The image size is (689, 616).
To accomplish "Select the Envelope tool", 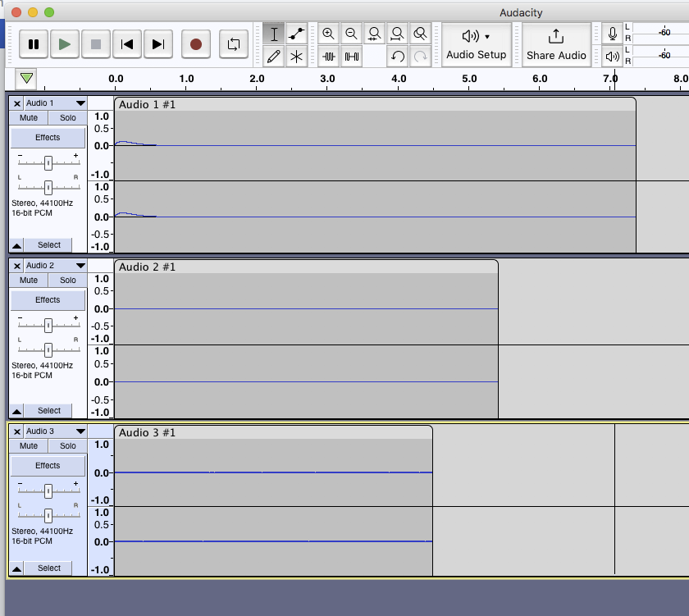I will pyautogui.click(x=297, y=34).
